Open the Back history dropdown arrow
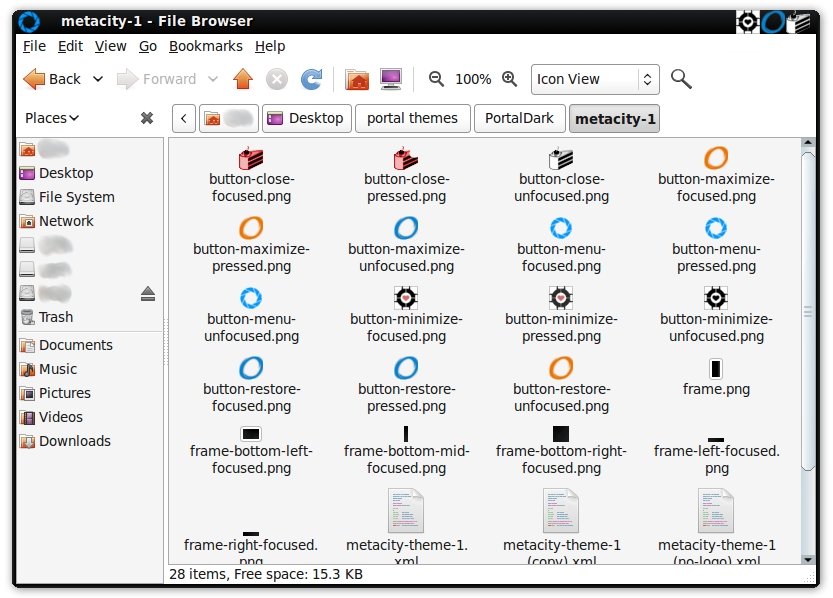The height and width of the screenshot is (598, 833). (98, 79)
